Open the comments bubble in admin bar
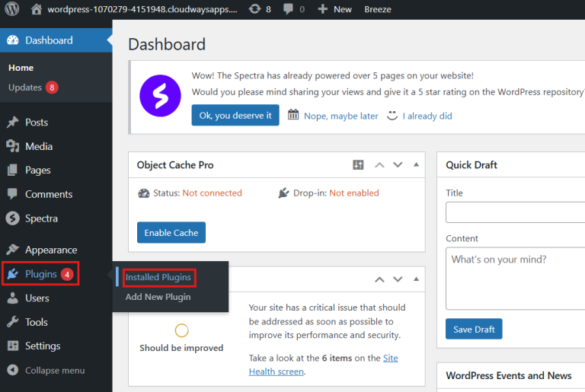Viewport: 585px width, 392px height. (x=288, y=9)
